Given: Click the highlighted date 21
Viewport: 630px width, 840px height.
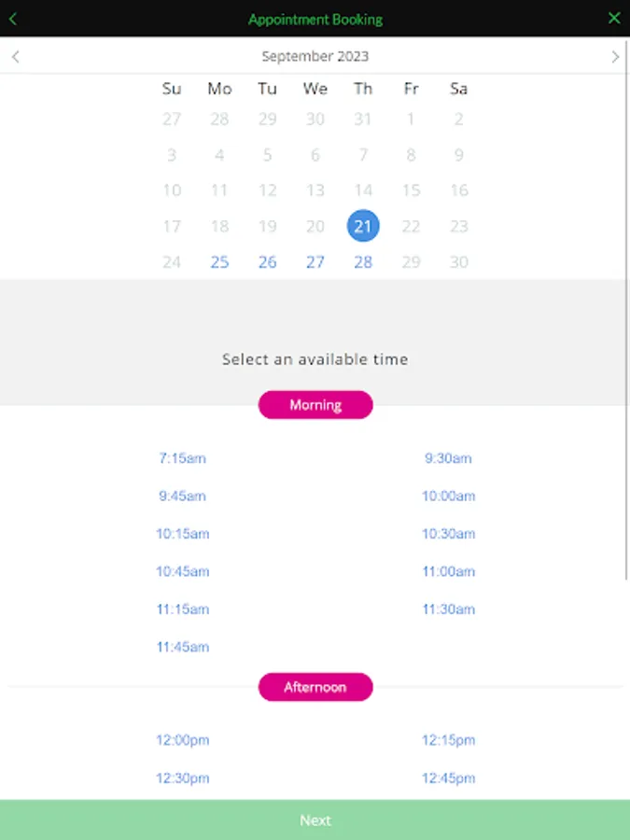Looking at the screenshot, I should click(x=363, y=226).
